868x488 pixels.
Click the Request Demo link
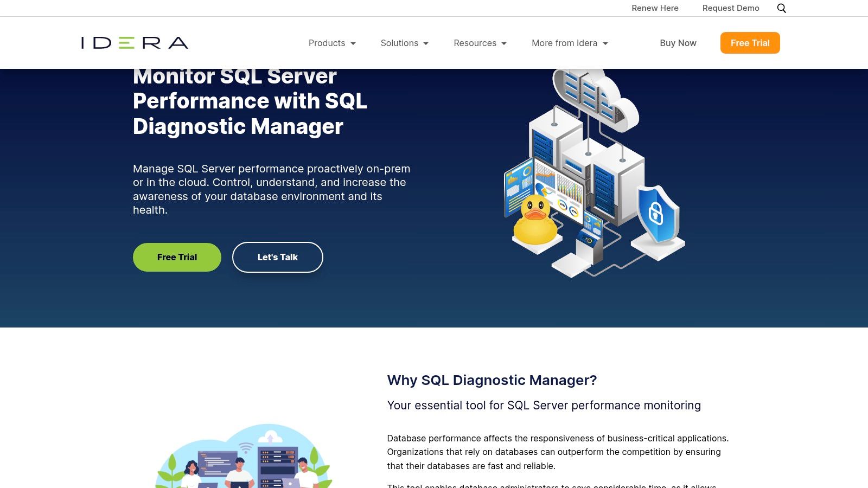point(730,8)
